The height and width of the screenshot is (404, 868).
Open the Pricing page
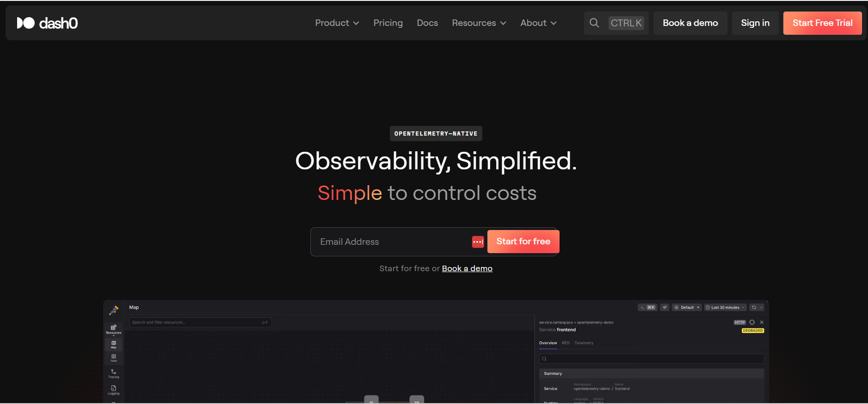(388, 23)
